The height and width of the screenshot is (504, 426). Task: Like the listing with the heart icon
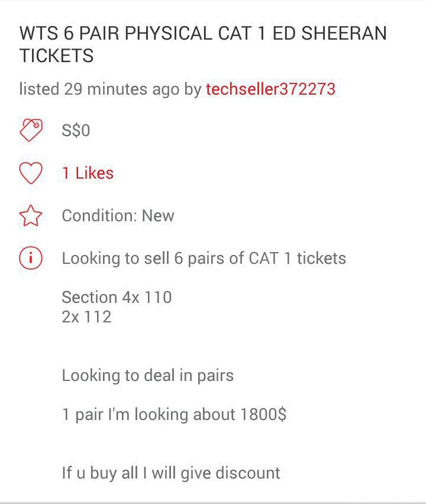[31, 173]
